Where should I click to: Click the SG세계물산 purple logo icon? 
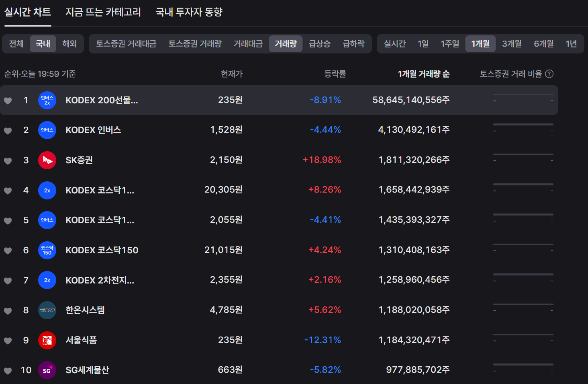[x=47, y=370]
